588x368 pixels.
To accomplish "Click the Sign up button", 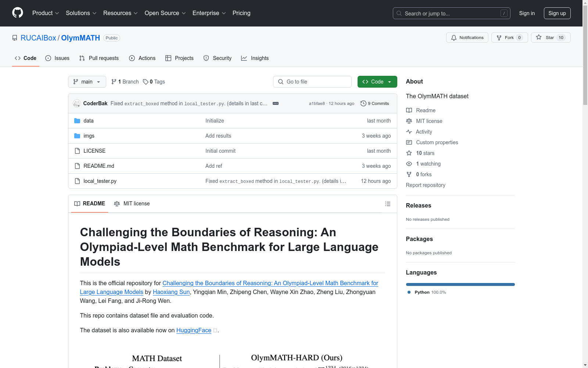I will pyautogui.click(x=557, y=13).
